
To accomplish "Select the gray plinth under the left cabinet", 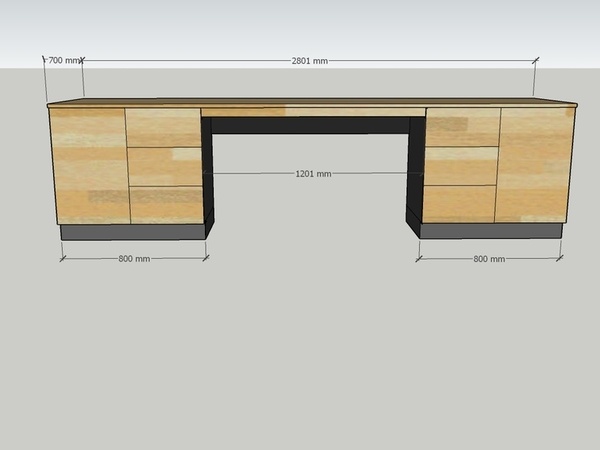I will (132, 232).
